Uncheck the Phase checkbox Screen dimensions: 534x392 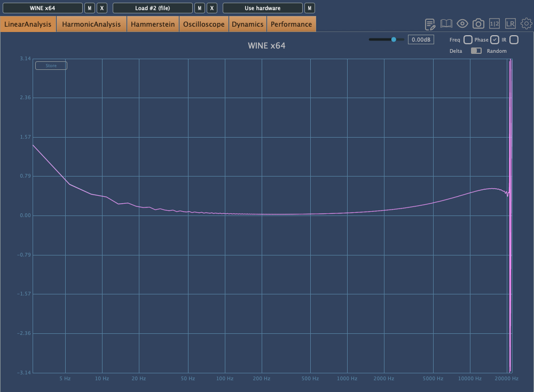(495, 40)
